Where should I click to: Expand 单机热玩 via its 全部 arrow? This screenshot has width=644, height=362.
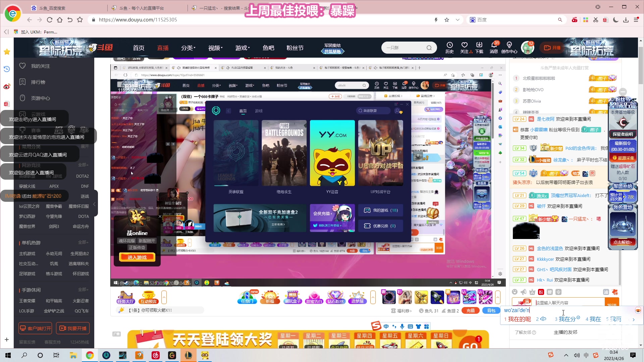(x=84, y=242)
